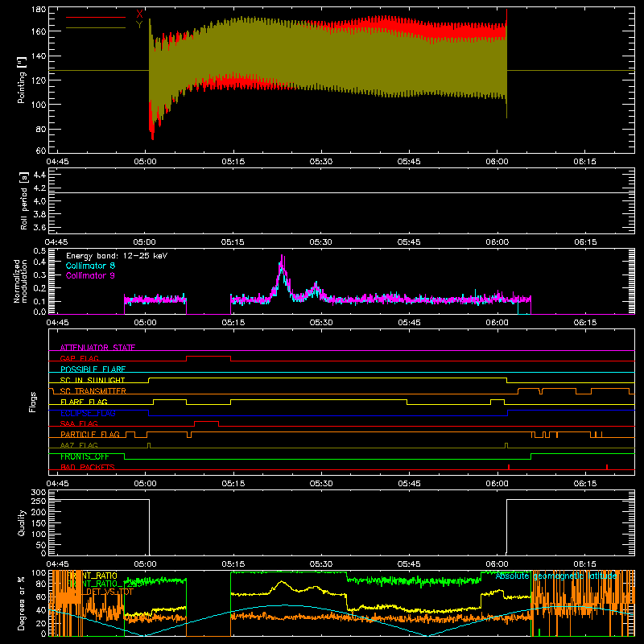Click the BAD_PACKETS flag label

click(88, 467)
